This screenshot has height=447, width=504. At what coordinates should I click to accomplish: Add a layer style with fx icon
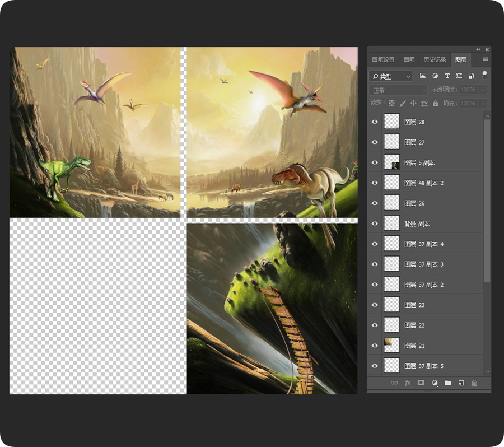coord(408,383)
